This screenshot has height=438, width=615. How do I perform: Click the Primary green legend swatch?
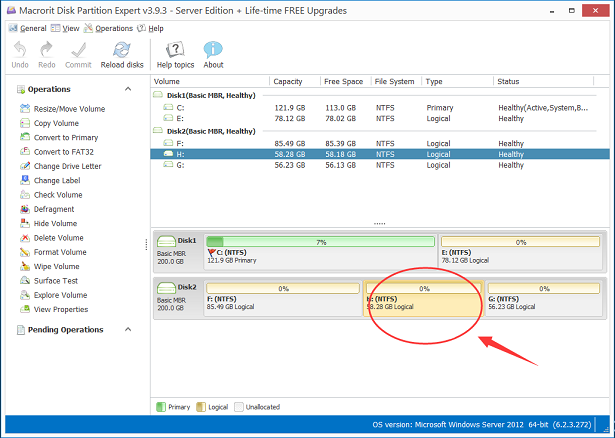click(x=161, y=407)
